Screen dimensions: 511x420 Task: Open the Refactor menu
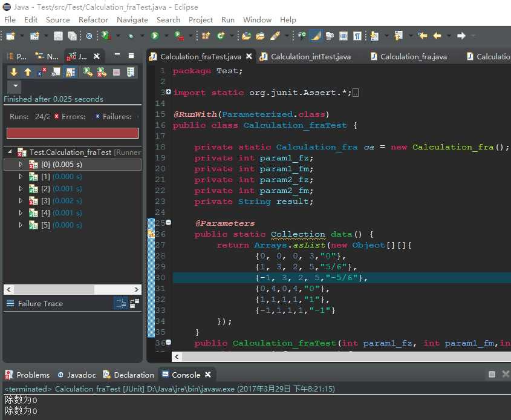click(93, 19)
